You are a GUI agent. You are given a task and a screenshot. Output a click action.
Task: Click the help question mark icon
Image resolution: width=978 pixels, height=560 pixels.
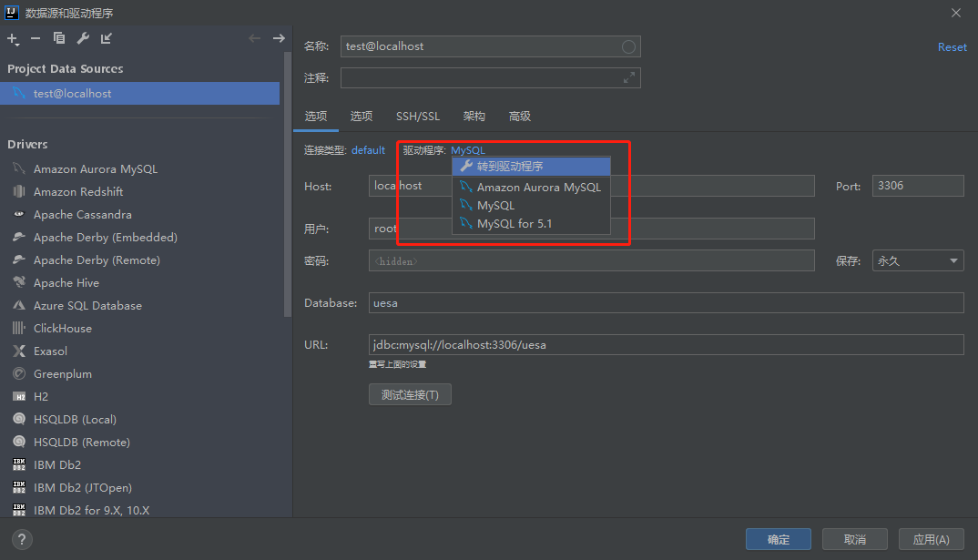click(x=20, y=539)
